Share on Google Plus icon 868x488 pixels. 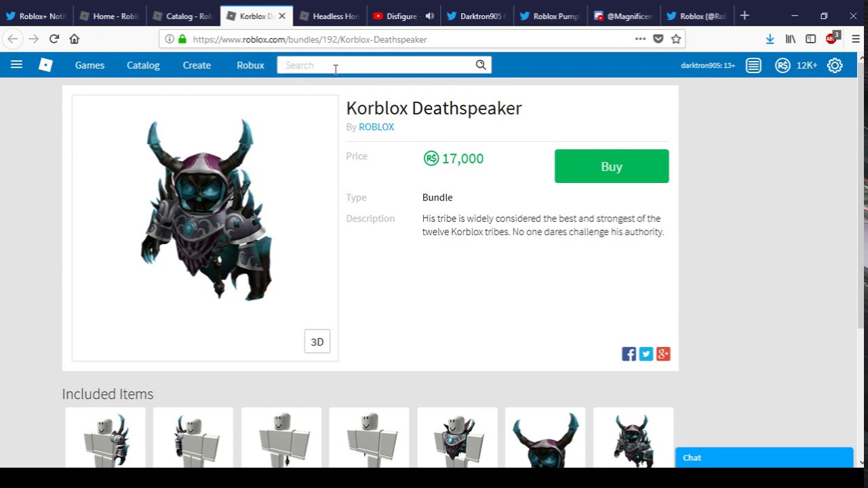pyautogui.click(x=663, y=354)
